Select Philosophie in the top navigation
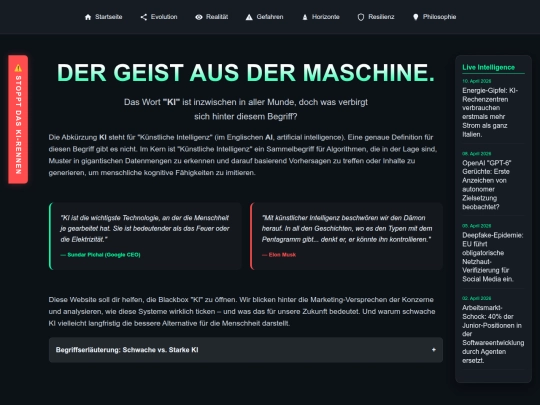 tap(434, 17)
